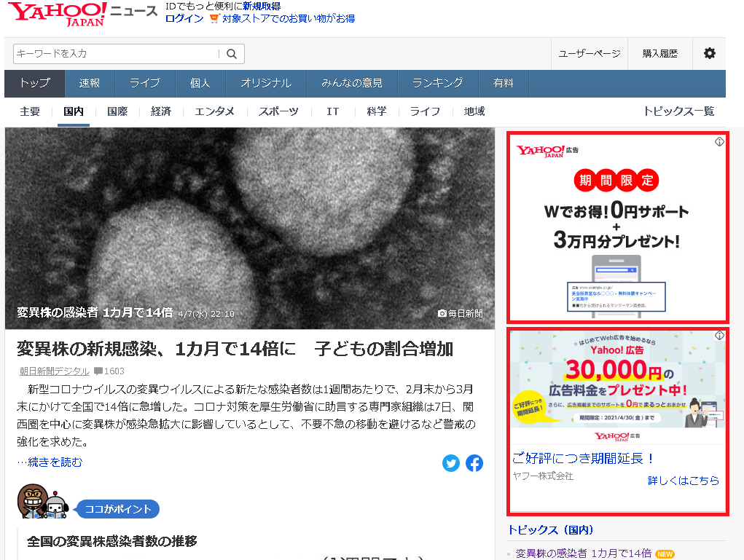Select the 国内 category
The image size is (744, 560).
point(74,111)
